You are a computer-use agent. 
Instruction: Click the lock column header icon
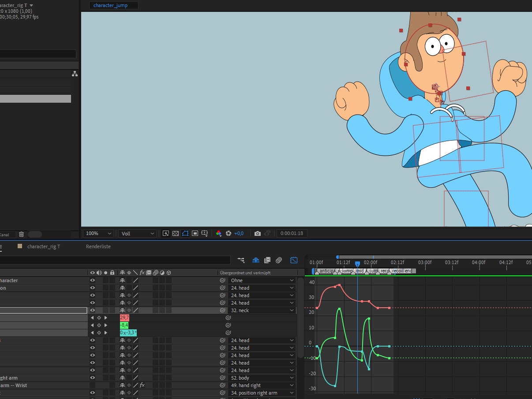(112, 273)
